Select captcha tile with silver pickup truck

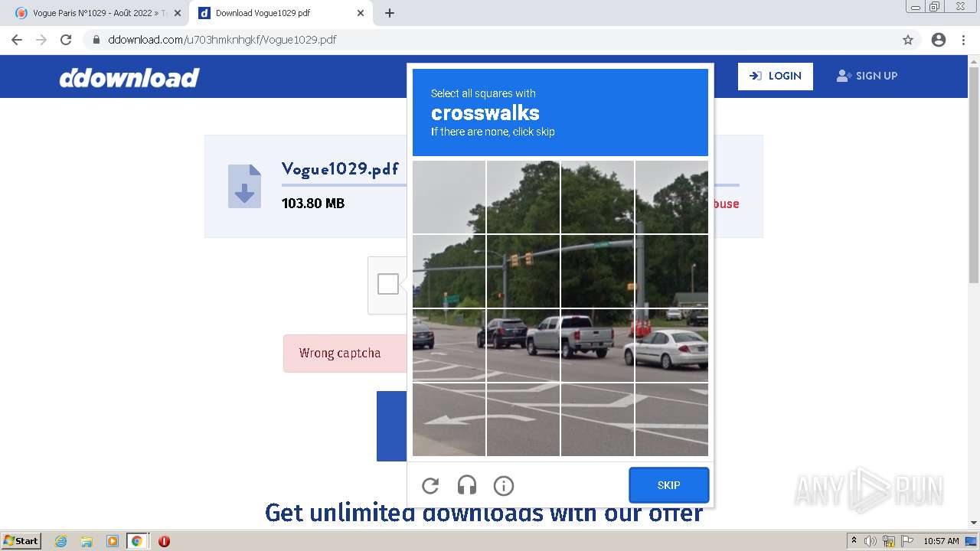(x=597, y=345)
